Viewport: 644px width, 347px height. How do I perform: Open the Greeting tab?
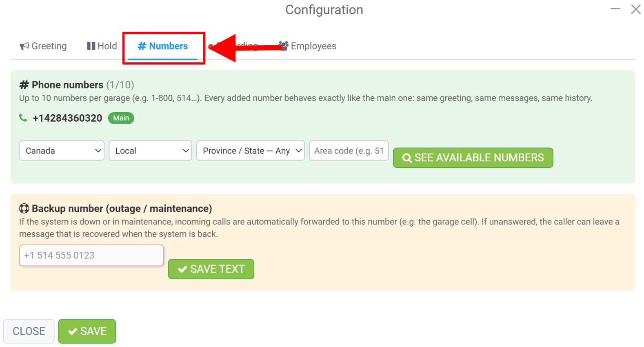(x=43, y=46)
